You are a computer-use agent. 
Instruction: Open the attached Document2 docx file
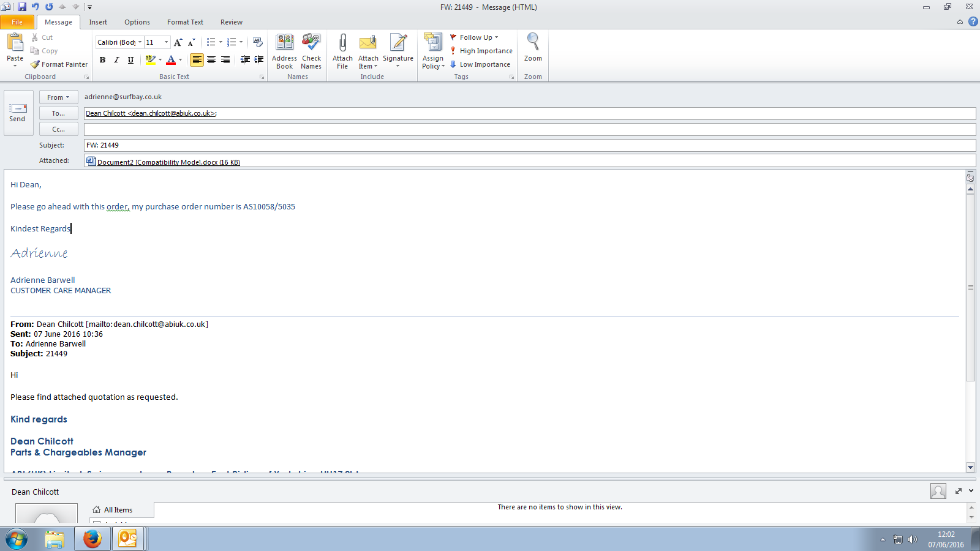pos(168,162)
